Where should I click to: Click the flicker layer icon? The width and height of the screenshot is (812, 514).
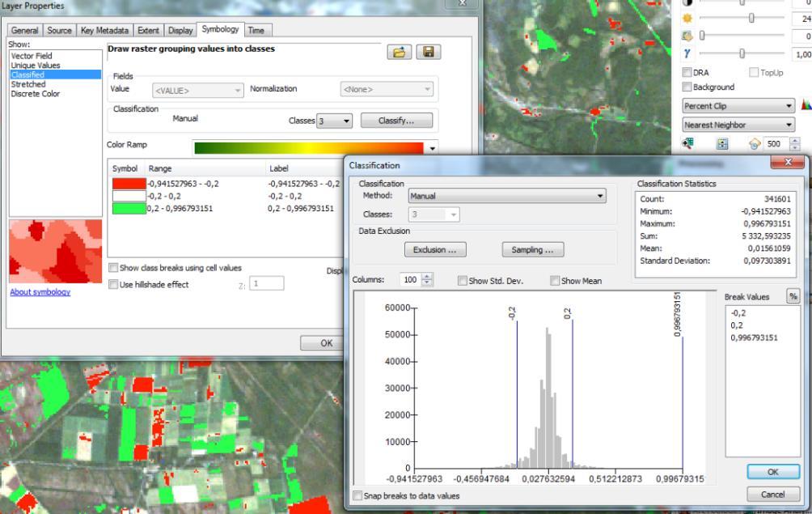coord(755,144)
